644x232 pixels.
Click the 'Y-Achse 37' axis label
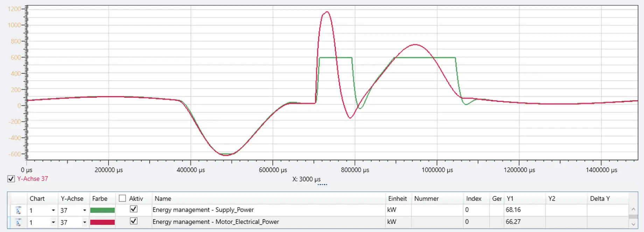[x=33, y=178]
